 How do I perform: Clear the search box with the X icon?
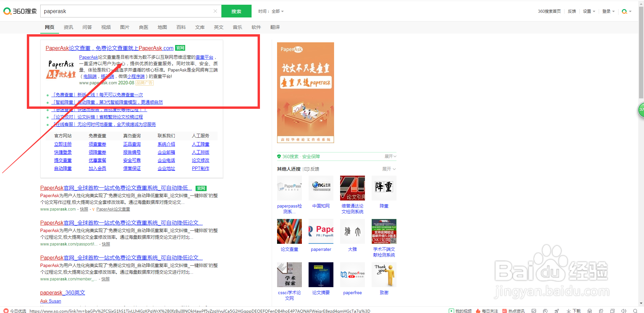pos(215,11)
